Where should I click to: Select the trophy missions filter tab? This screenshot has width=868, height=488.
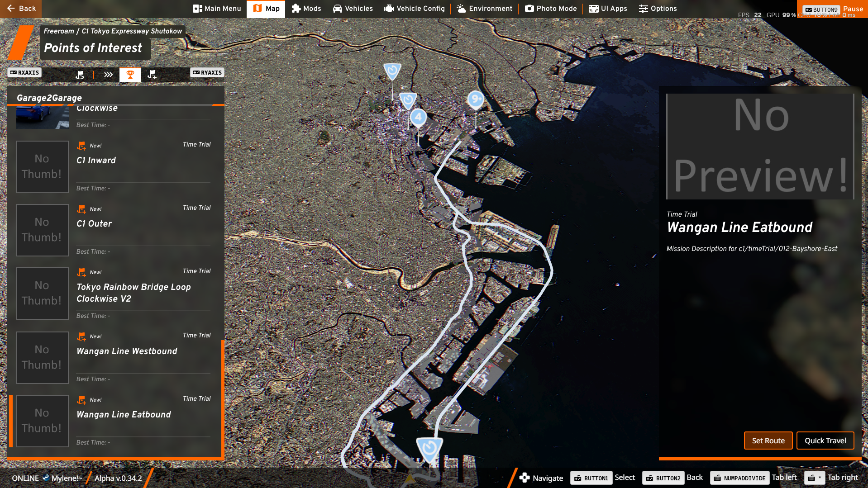point(130,75)
